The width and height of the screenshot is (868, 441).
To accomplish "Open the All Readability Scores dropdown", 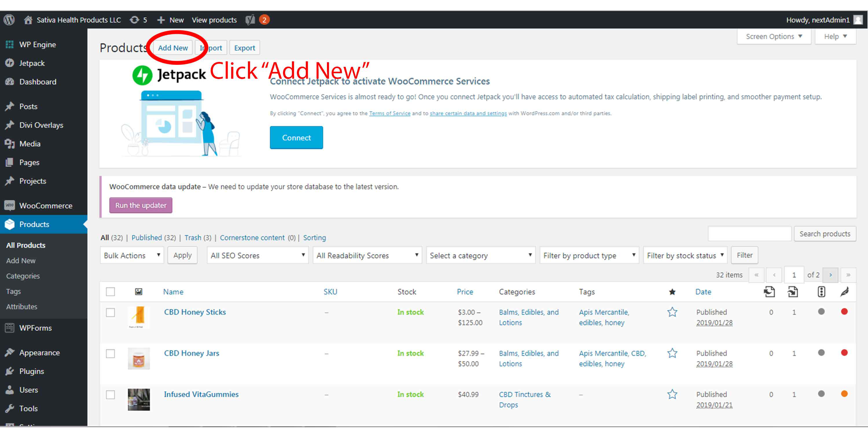I will 367,255.
